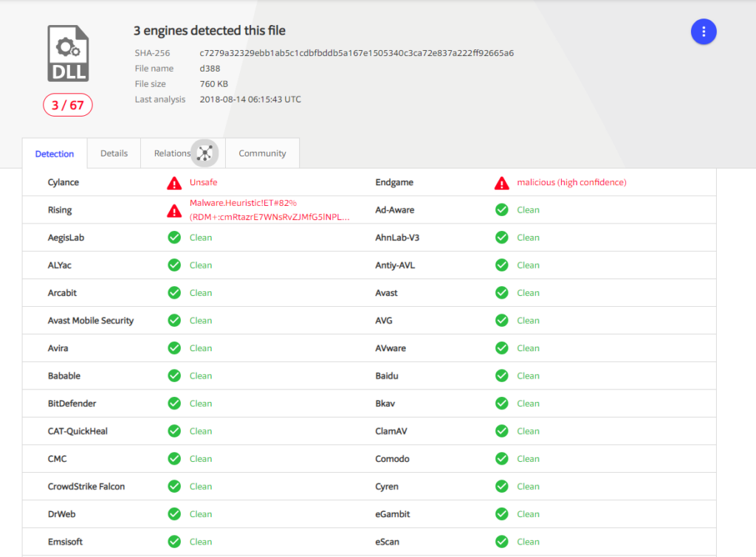
Task: Click the green check icon for Bkav
Action: (501, 404)
